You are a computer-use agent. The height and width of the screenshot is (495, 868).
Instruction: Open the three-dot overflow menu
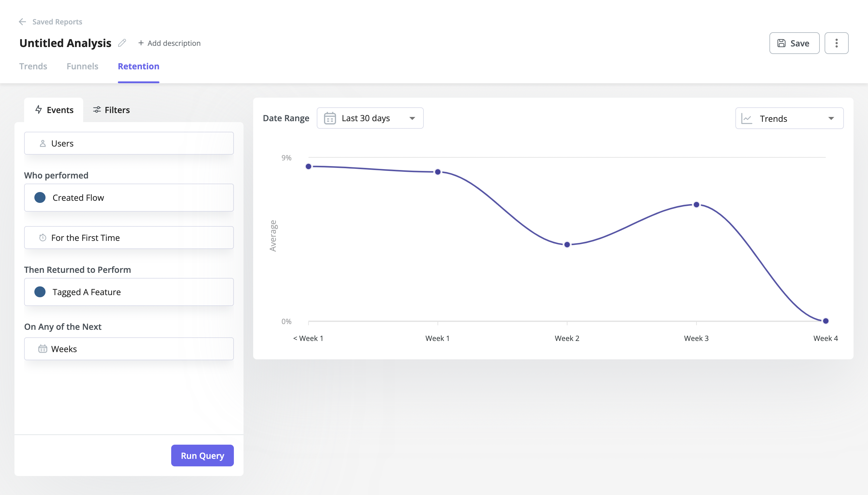point(837,43)
